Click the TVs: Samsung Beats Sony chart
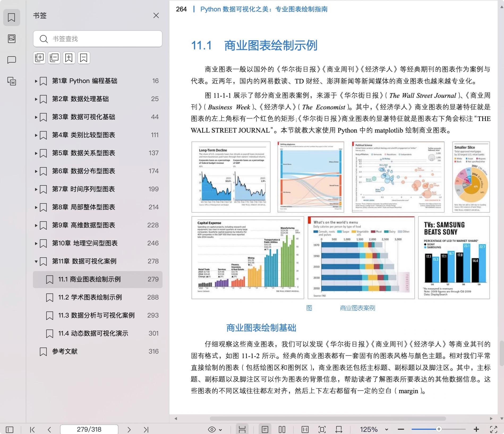504x434 pixels. (454, 258)
